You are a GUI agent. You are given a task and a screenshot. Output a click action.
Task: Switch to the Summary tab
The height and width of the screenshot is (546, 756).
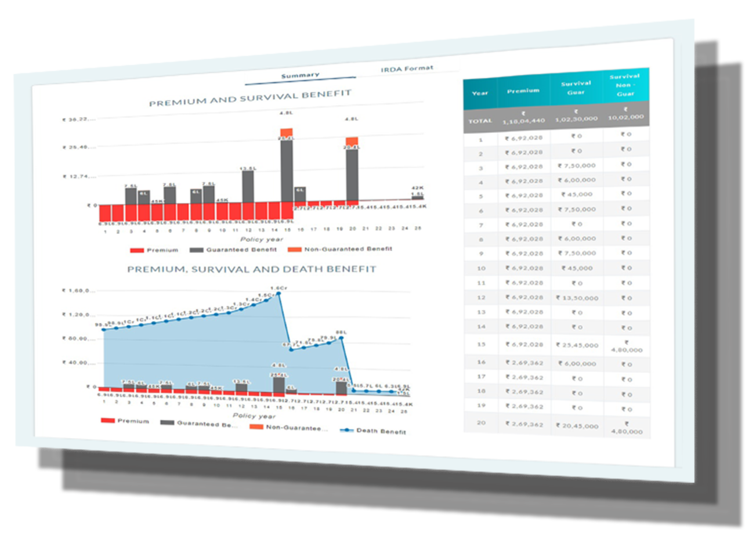[x=300, y=75]
